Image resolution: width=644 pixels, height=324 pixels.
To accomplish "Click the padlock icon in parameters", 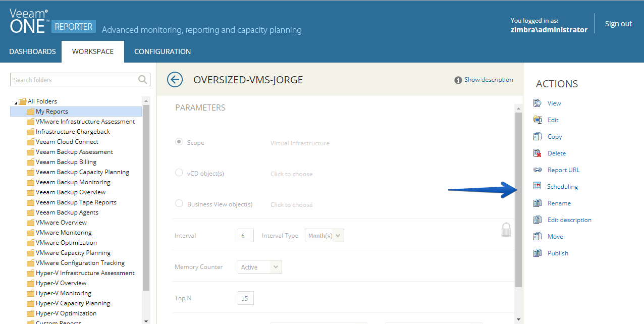I will 506,229.
